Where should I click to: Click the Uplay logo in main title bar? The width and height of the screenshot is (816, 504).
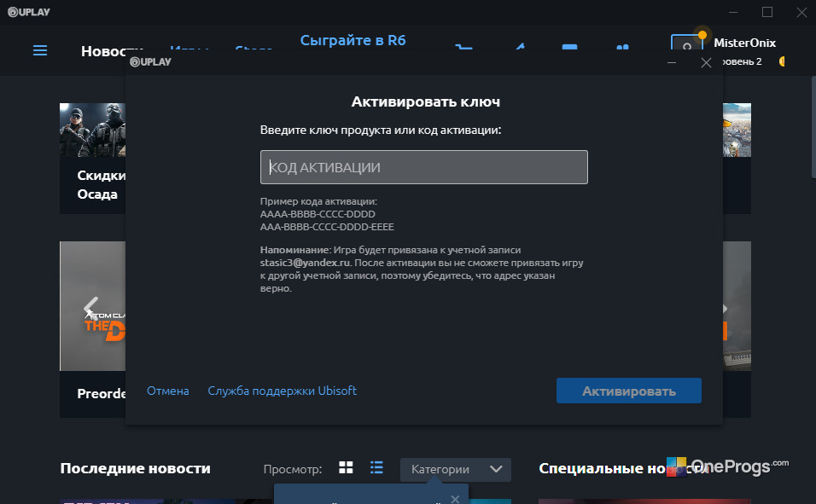coord(29,12)
